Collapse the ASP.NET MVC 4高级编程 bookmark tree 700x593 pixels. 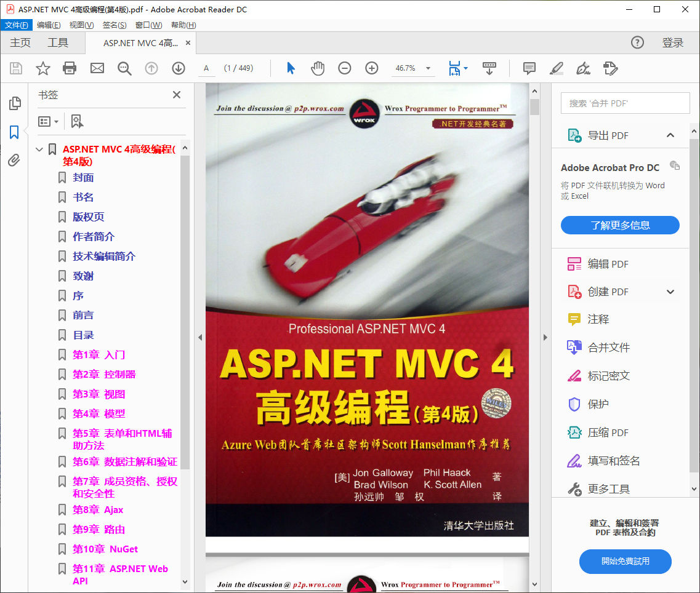tap(39, 149)
